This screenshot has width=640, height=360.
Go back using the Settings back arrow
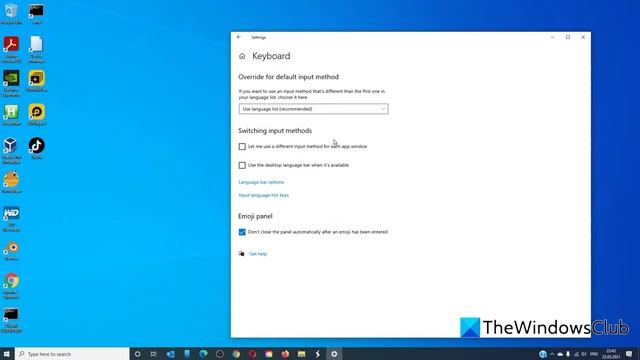point(239,37)
